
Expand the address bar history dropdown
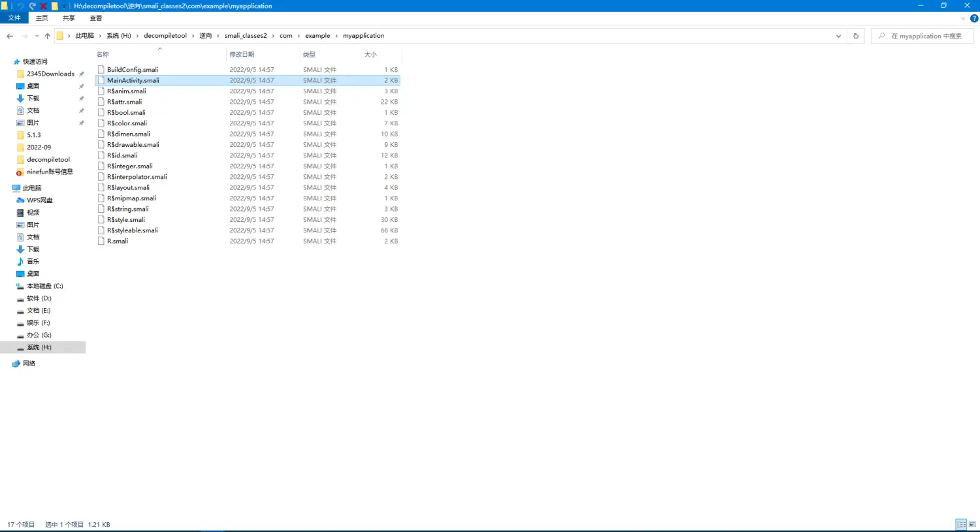838,36
